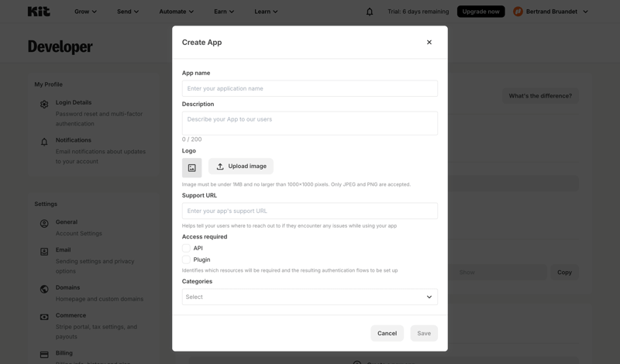This screenshot has width=620, height=364.
Task: Click the Notifications bell icon in sidebar
Action: (x=44, y=142)
